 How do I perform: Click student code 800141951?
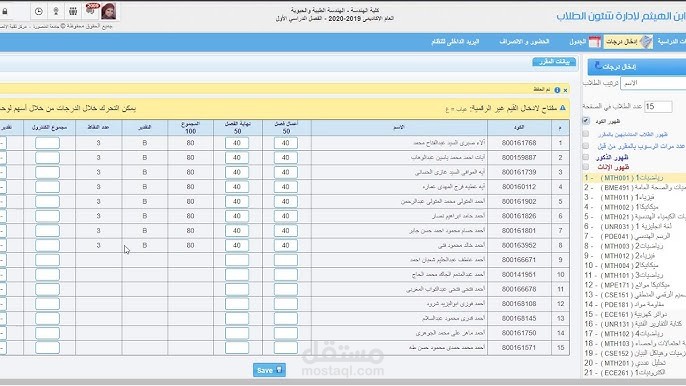(519, 274)
